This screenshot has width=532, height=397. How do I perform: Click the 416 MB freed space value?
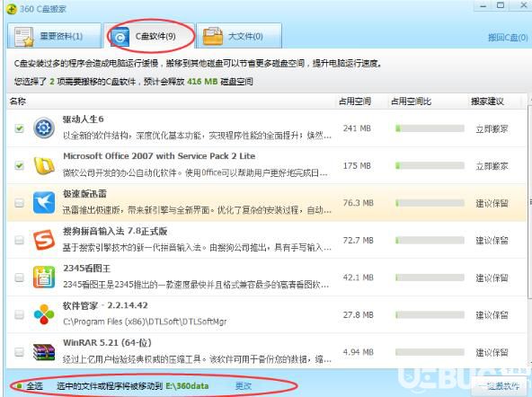point(202,82)
